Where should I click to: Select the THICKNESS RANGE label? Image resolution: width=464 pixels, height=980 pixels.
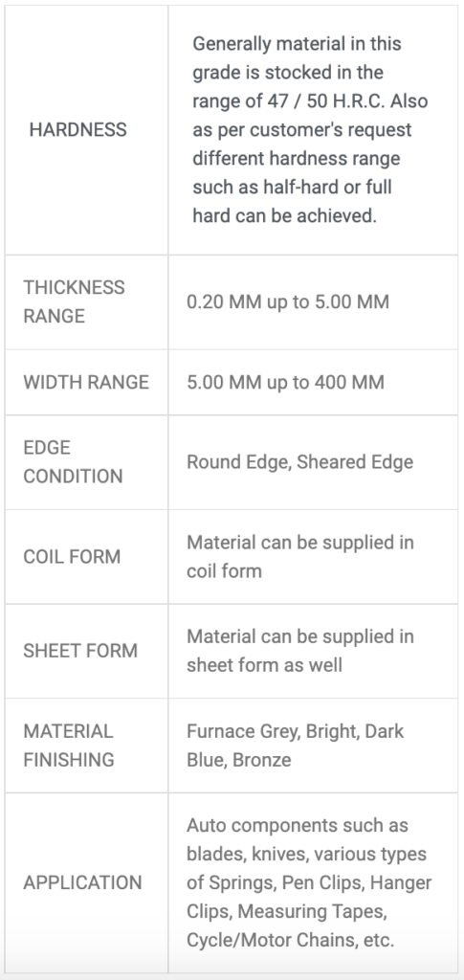(x=74, y=301)
